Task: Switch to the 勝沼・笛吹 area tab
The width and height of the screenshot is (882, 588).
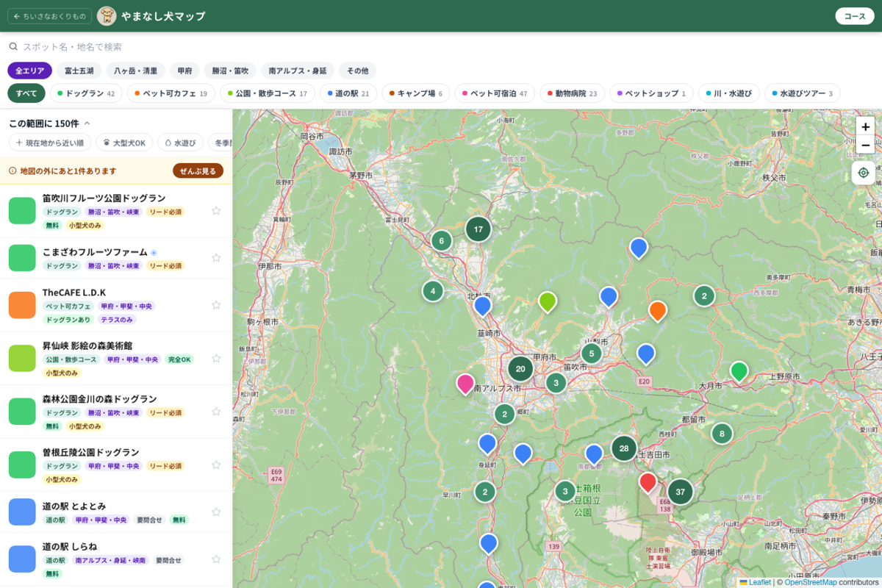Action: coord(230,71)
